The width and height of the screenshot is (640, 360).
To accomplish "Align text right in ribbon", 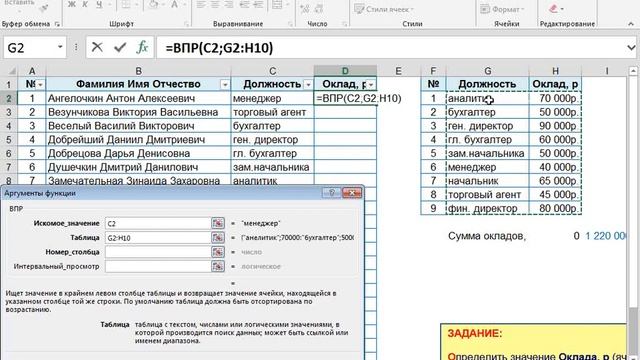I will pyautogui.click(x=229, y=4).
